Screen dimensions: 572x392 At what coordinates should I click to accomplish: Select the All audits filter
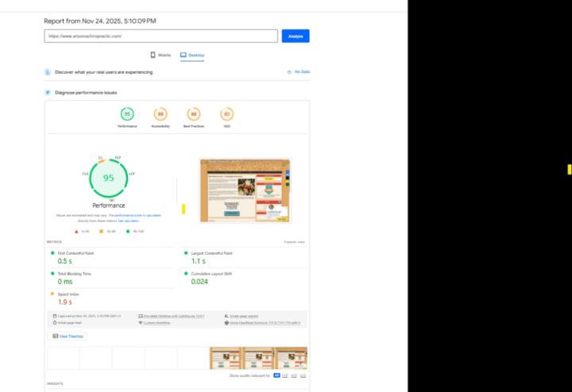pos(276,375)
